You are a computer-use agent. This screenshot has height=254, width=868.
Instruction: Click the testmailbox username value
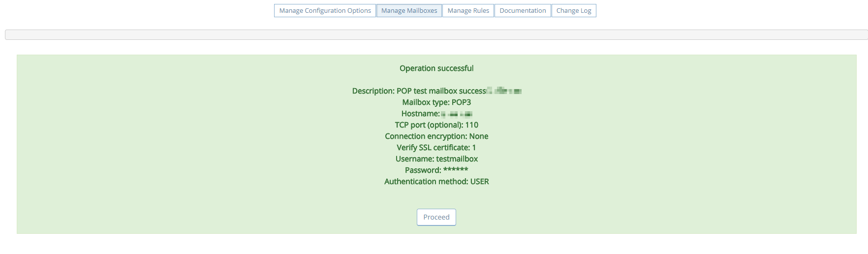pos(457,159)
